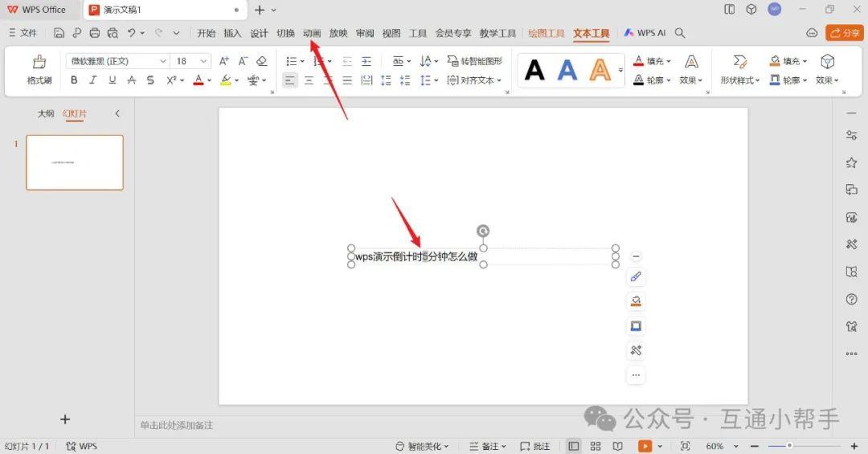Click the outline frame icon in floating toolbar
Viewport: 868px width, 454px height.
(x=636, y=326)
